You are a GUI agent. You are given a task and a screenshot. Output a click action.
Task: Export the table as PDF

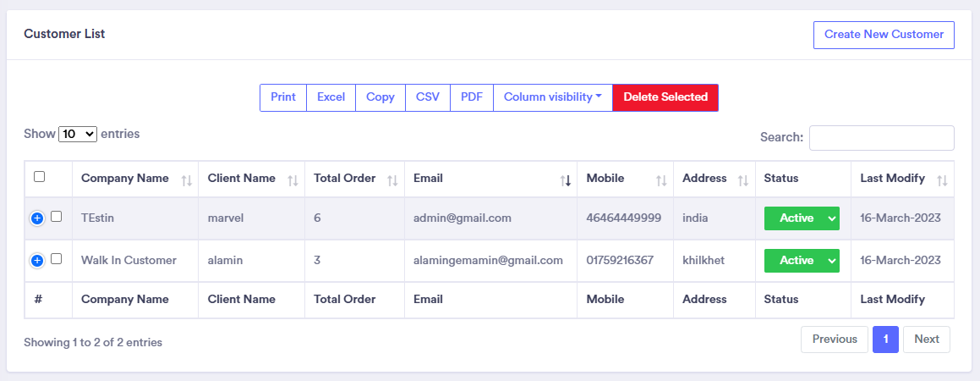(x=471, y=97)
